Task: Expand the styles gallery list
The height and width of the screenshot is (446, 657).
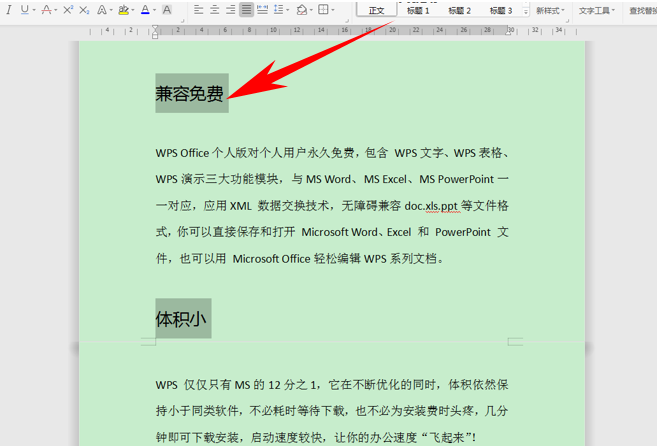Action: (526, 11)
